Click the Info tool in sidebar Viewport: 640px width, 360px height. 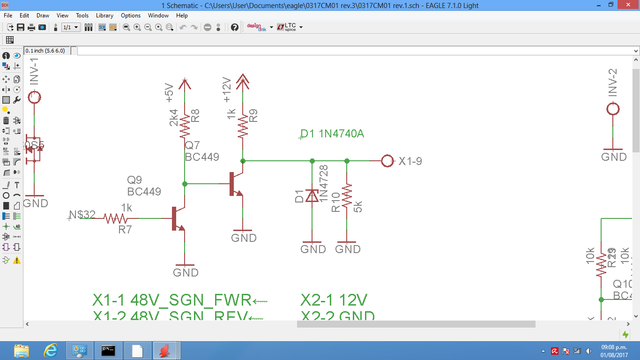[6, 56]
